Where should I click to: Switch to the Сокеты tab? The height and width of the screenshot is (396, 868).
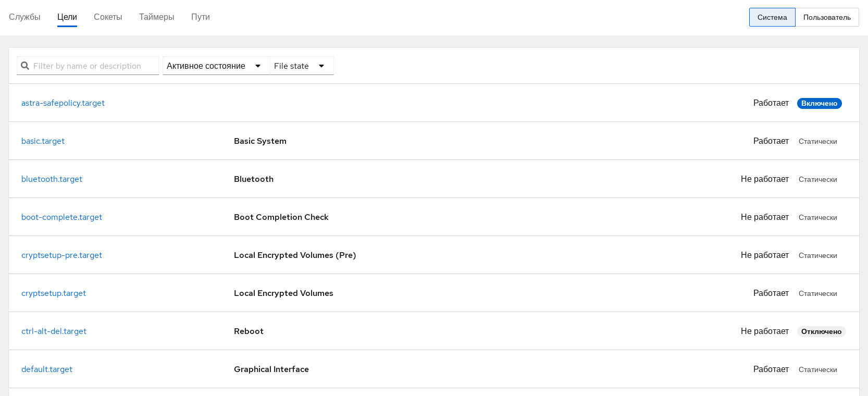pyautogui.click(x=108, y=17)
